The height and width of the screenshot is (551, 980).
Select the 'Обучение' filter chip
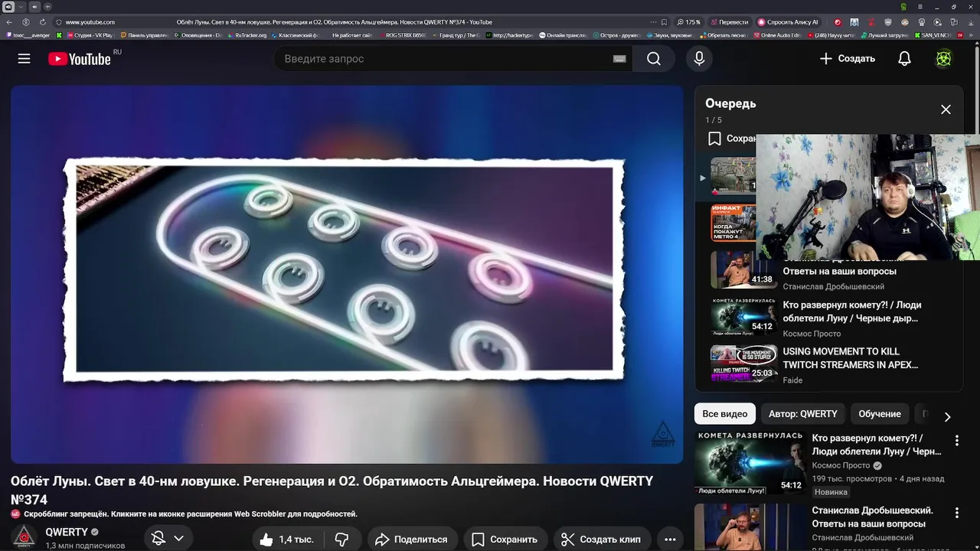(x=880, y=414)
